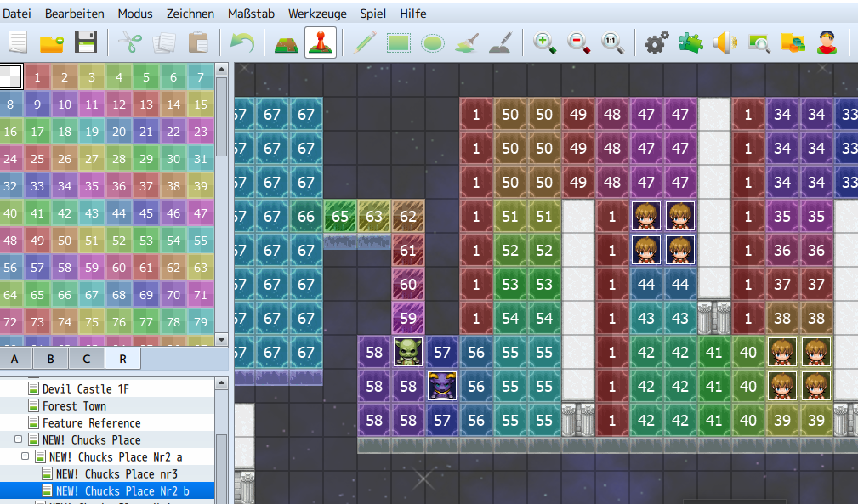Select the empty region eraser tile

pyautogui.click(x=10, y=77)
